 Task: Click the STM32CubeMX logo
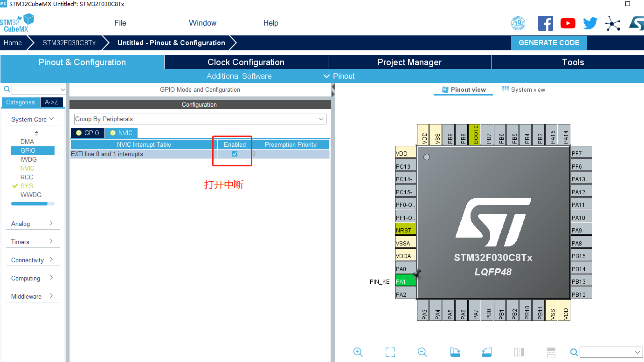pos(17,23)
